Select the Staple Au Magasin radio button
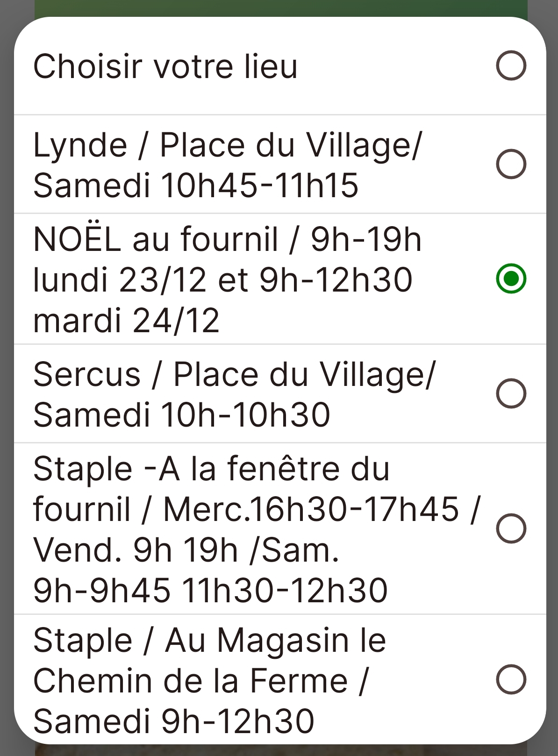Screen dimensions: 558x756 click(511, 679)
